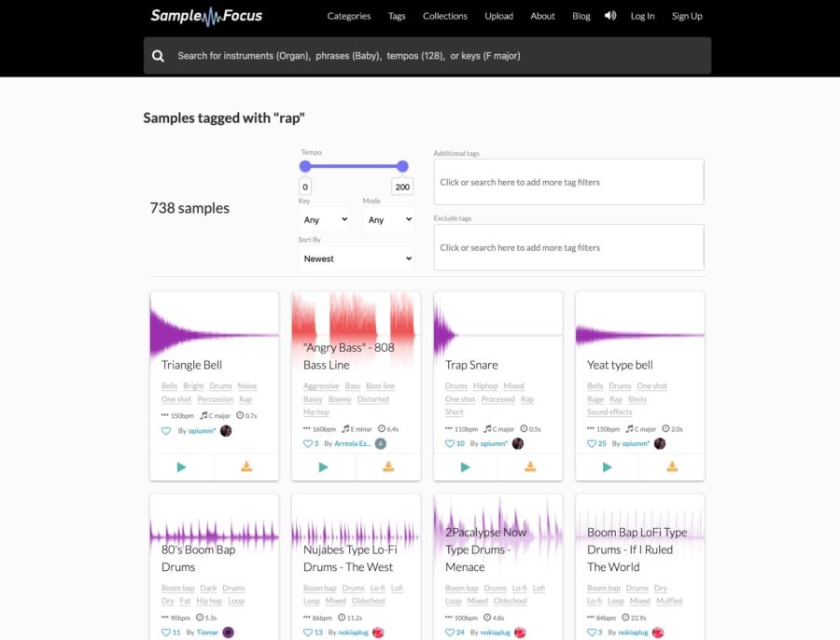This screenshot has width=840, height=640.
Task: Switch to the Collections page
Action: tap(444, 16)
